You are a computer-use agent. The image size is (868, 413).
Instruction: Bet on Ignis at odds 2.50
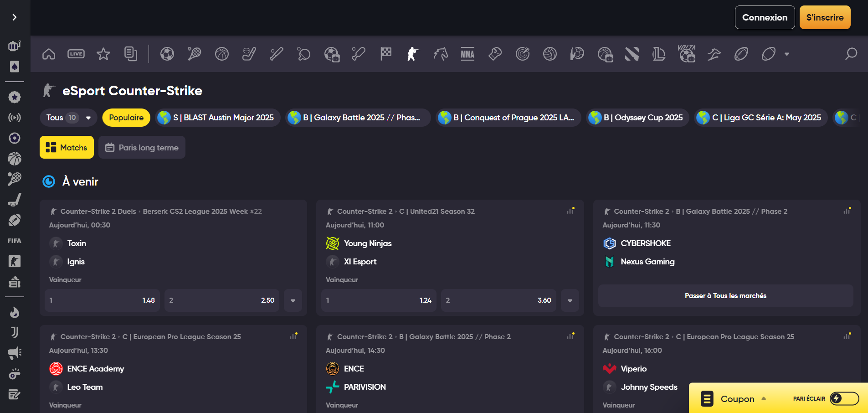(221, 300)
